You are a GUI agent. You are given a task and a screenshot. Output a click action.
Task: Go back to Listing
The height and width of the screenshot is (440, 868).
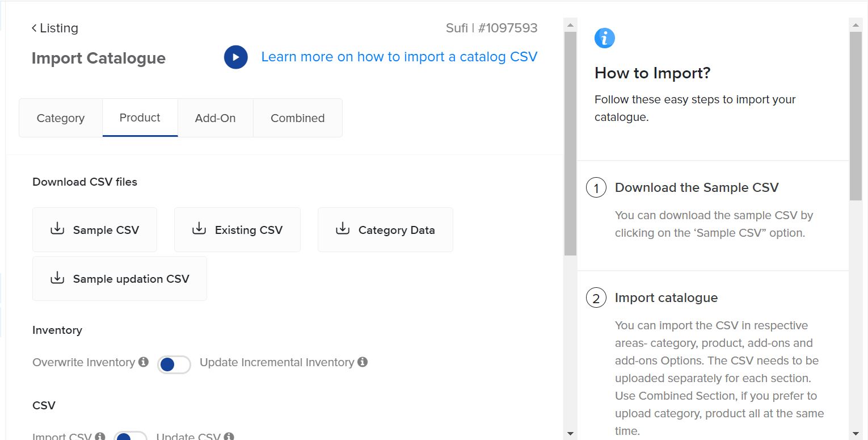click(55, 28)
